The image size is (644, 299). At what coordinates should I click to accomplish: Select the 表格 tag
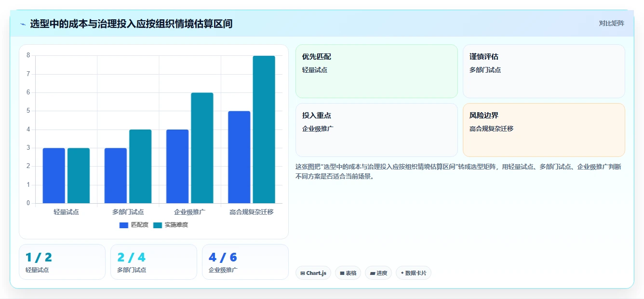pos(348,273)
